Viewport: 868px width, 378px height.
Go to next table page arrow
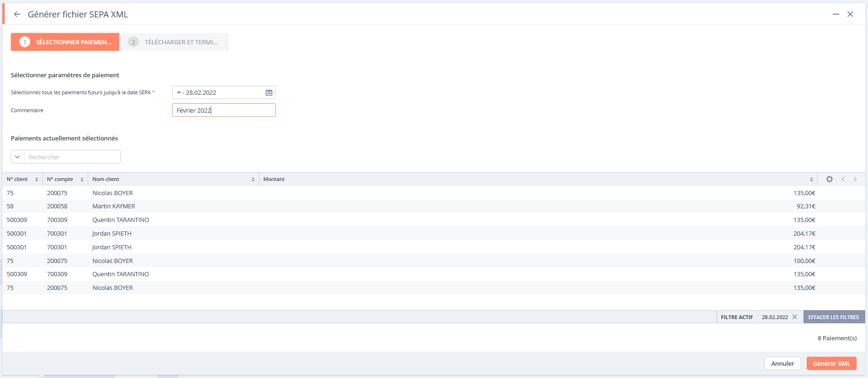point(855,179)
